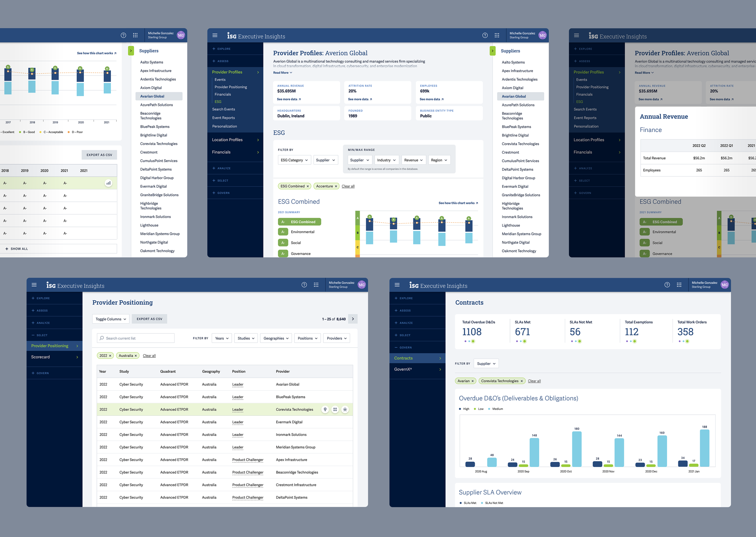This screenshot has height=537, width=756.
Task: Expand Read More under Averion Global description
Action: [x=283, y=73]
